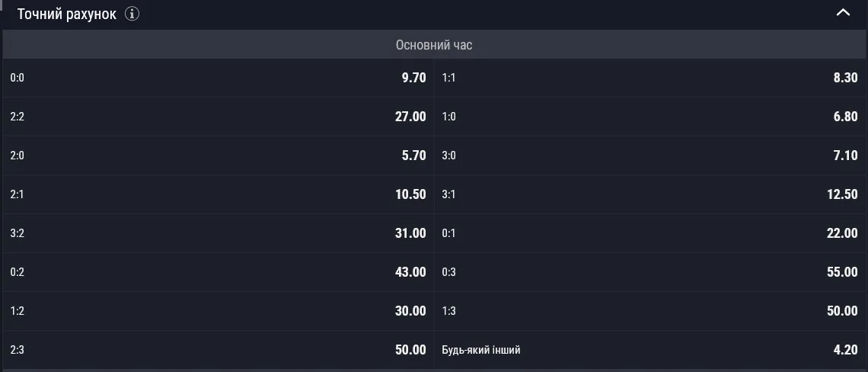Click the Точний рахунок section title
This screenshot has height=372, width=868.
[x=67, y=14]
